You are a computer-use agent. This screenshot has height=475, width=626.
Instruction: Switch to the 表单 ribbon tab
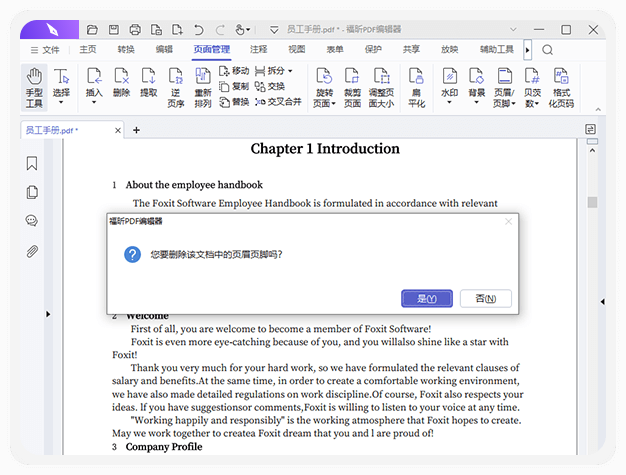tap(335, 49)
